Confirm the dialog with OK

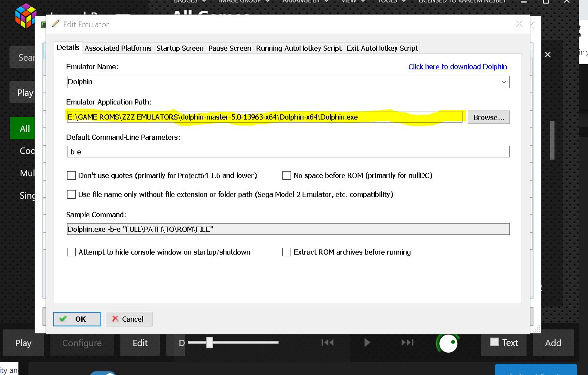pyautogui.click(x=77, y=319)
